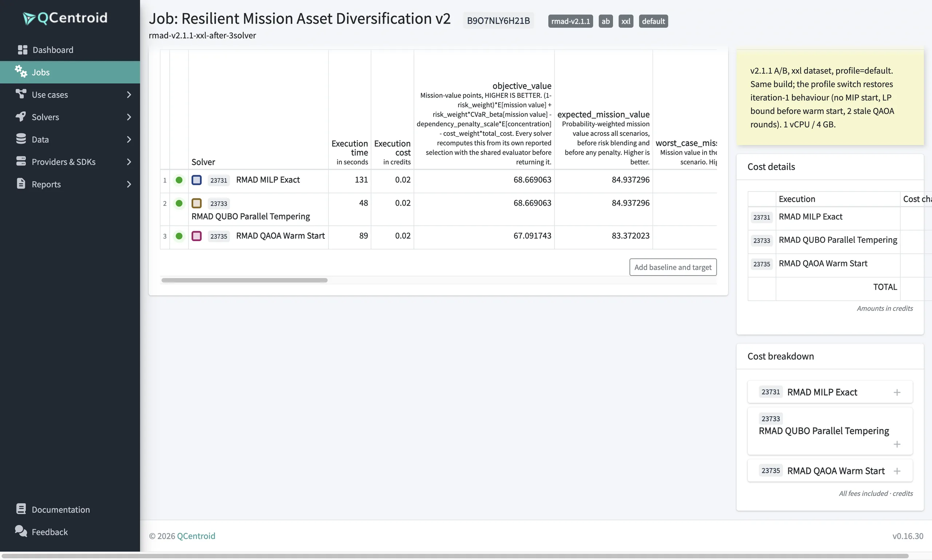Click green status dot for QUBO Parallel Tempering
This screenshot has height=560, width=932.
(x=179, y=204)
